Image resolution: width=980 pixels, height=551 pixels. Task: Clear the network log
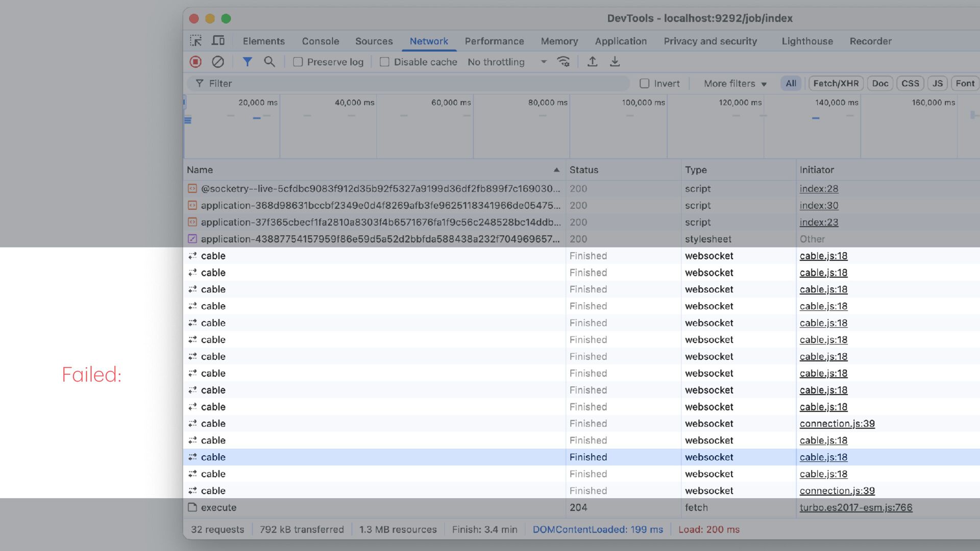218,62
